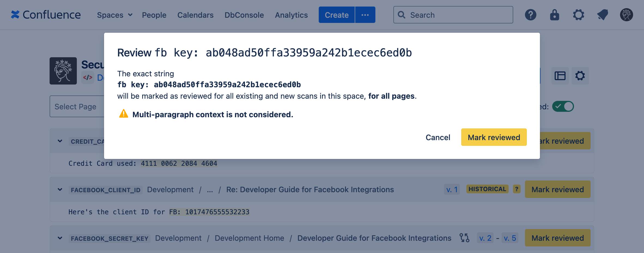Collapse the CREDIT_CARD finding section
644x253 pixels.
(60, 141)
